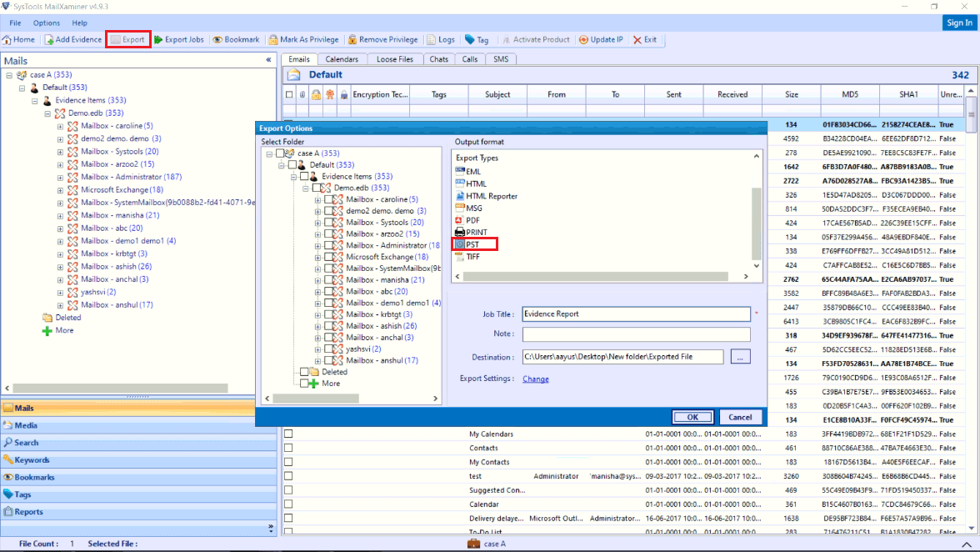Viewport: 980px width, 552px height.
Task: Open the Options menu
Action: (46, 23)
